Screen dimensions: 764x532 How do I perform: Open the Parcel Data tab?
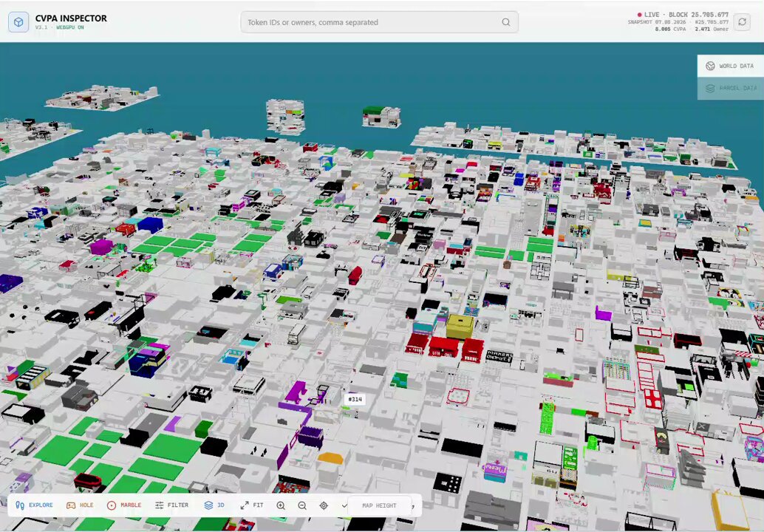click(730, 88)
